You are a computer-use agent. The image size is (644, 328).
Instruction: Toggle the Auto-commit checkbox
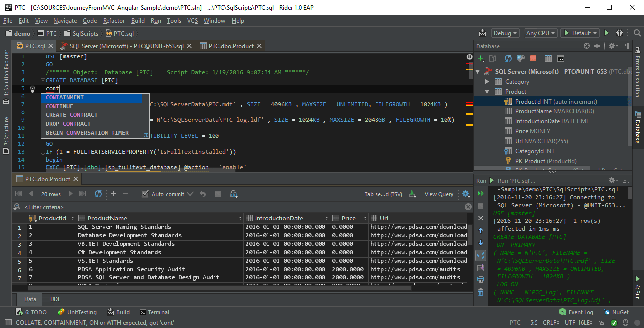pyautogui.click(x=145, y=194)
